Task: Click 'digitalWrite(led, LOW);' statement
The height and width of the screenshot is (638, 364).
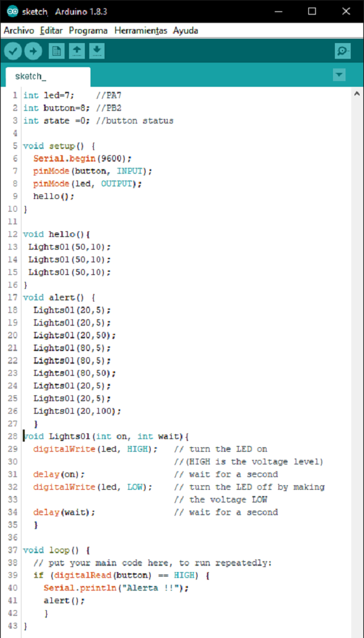Action: (92, 487)
